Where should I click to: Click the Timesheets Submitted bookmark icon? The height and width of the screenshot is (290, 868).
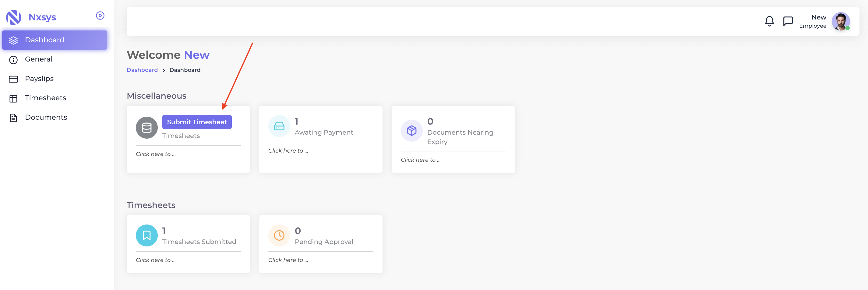pos(146,235)
